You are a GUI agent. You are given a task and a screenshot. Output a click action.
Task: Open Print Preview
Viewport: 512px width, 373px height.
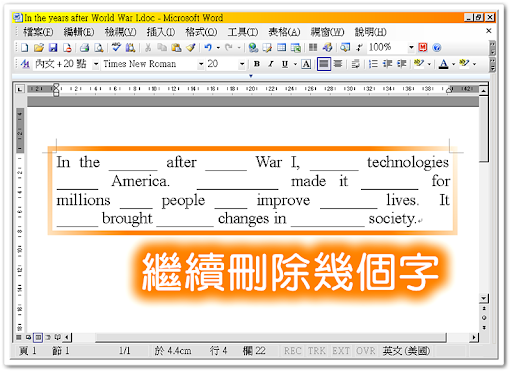99,48
